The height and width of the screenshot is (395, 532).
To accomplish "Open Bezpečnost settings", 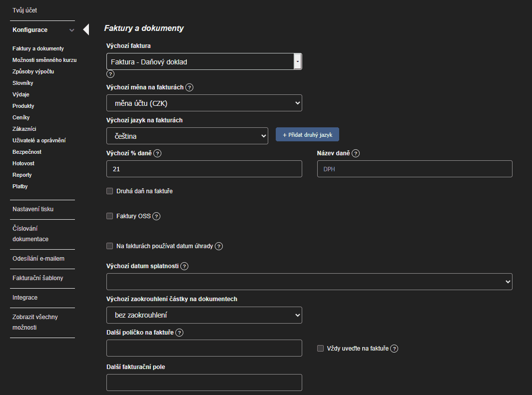I will click(27, 152).
